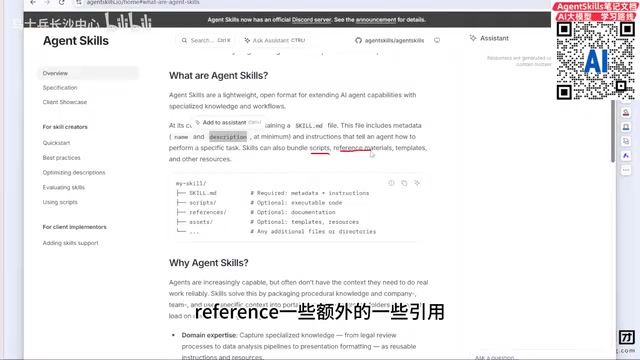Open the three-dots more tools sidebar button
The height and width of the screenshot is (360, 640).
(x=626, y=170)
